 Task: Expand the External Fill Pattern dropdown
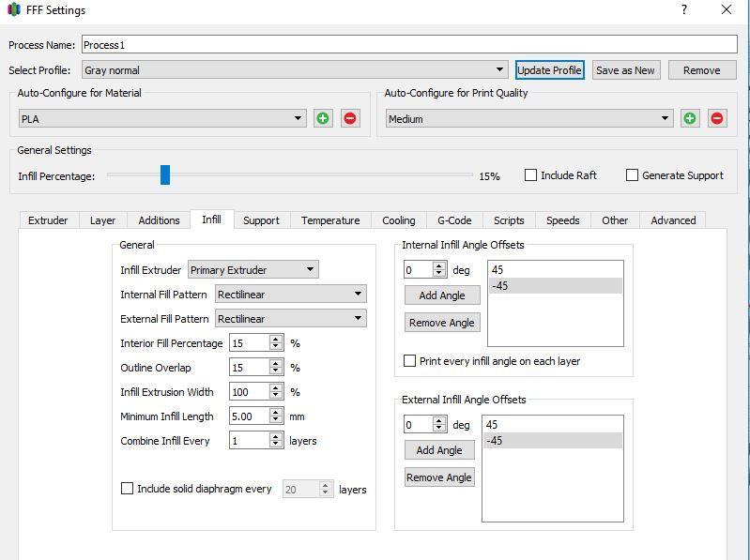point(290,319)
